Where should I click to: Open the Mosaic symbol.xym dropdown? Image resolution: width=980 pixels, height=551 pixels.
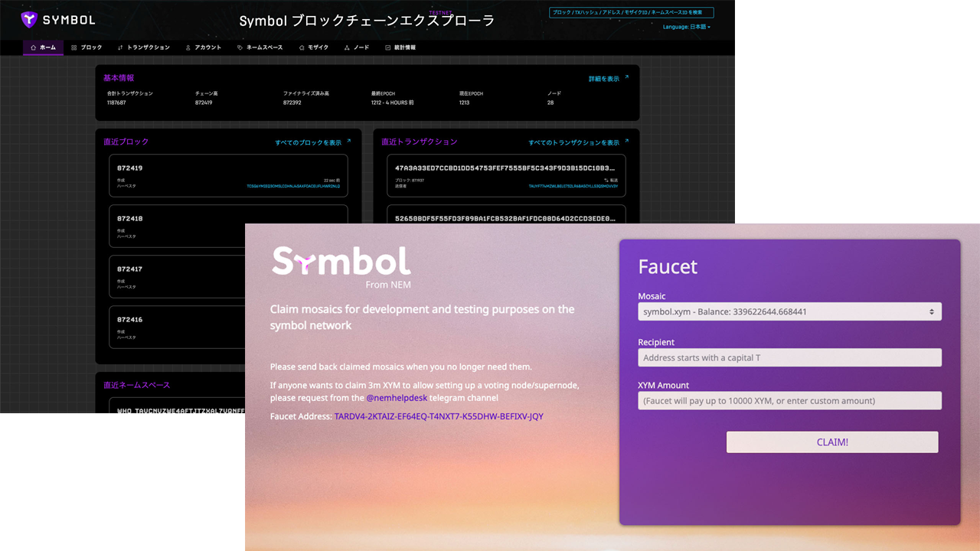tap(789, 311)
